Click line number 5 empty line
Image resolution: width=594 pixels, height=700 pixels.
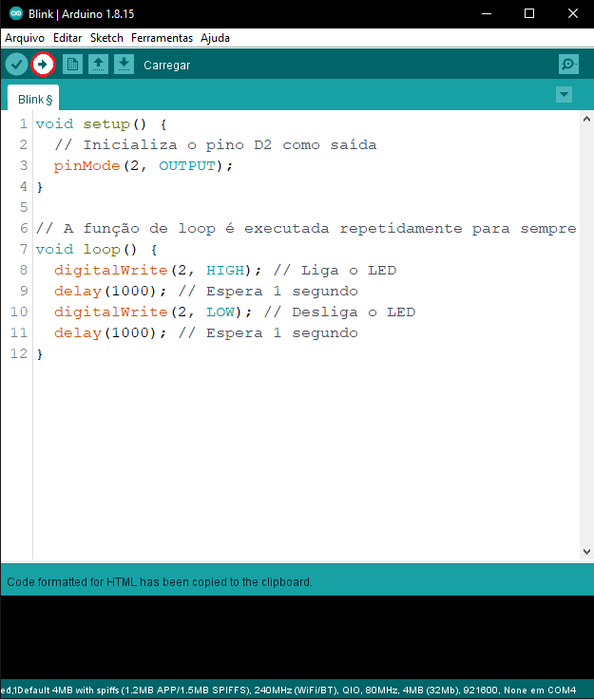coord(24,208)
